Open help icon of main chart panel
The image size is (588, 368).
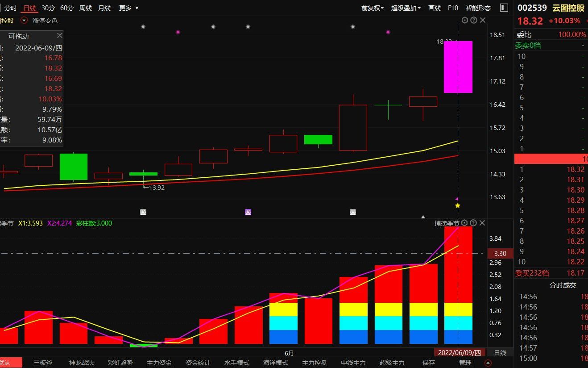pyautogui.click(x=474, y=20)
